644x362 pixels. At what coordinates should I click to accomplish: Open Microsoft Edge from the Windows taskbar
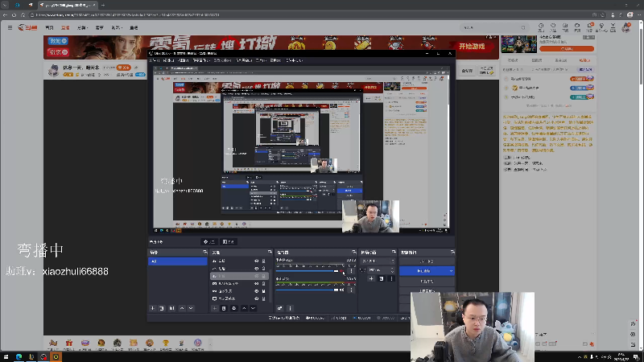tap(19, 356)
